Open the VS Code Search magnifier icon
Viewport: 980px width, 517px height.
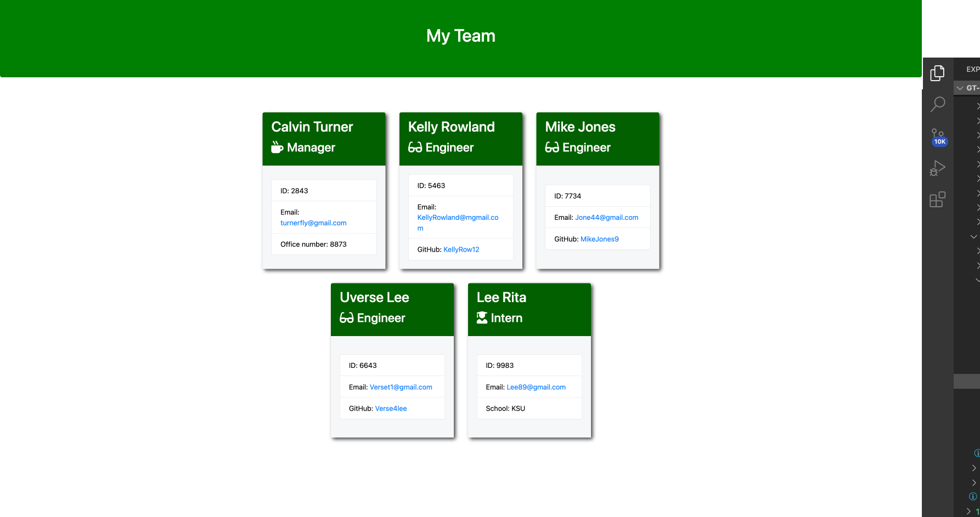click(938, 104)
